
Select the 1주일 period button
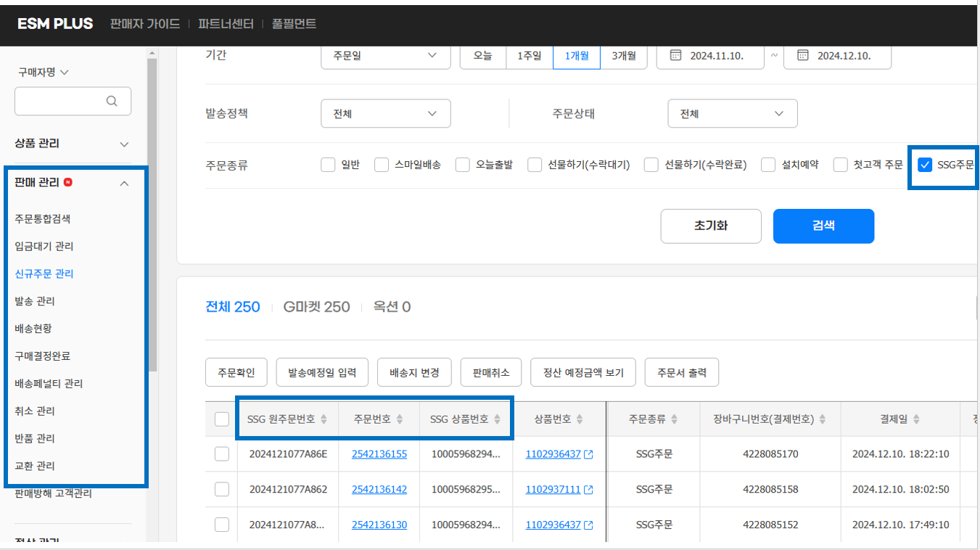click(530, 55)
